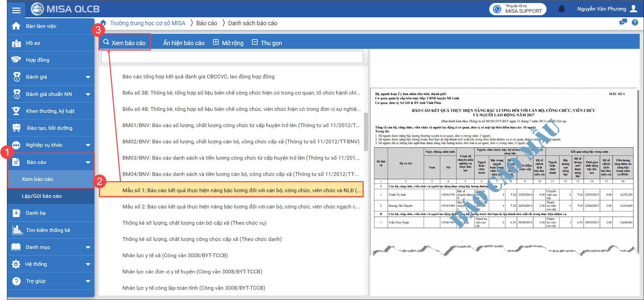Open MISA SUPPORT hotline button
The height and width of the screenshot is (300, 644).
(517, 9)
